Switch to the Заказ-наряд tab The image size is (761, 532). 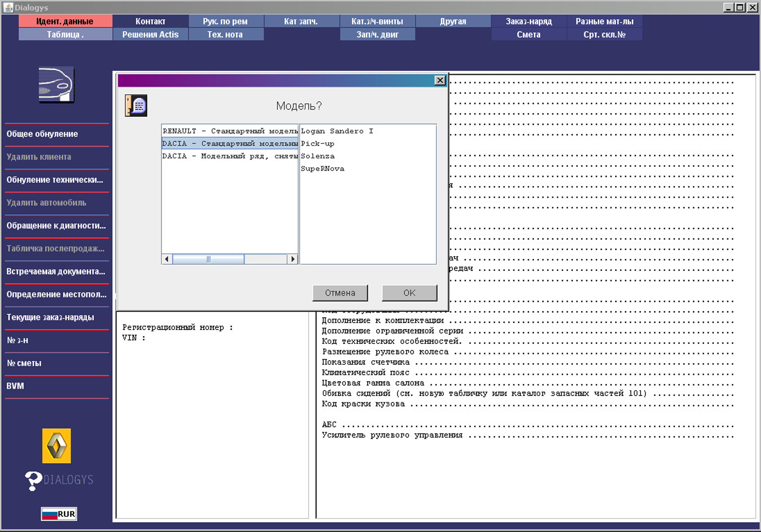pos(528,21)
